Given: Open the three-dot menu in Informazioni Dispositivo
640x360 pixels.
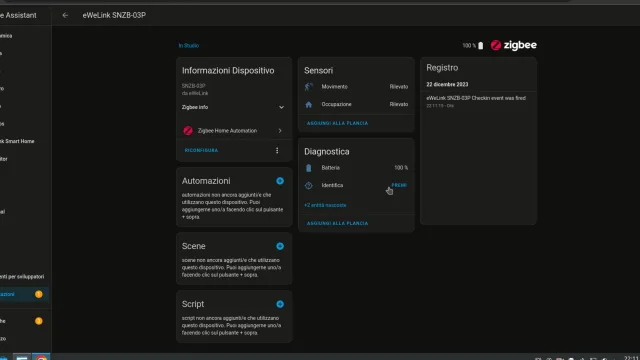Looking at the screenshot, I should coord(277,150).
